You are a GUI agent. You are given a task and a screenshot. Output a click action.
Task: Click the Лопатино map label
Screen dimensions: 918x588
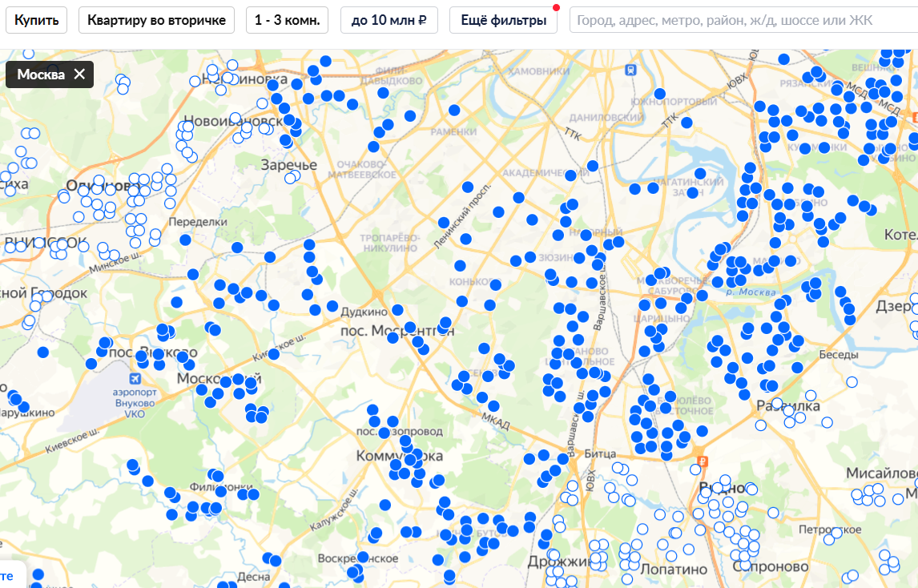(674, 570)
